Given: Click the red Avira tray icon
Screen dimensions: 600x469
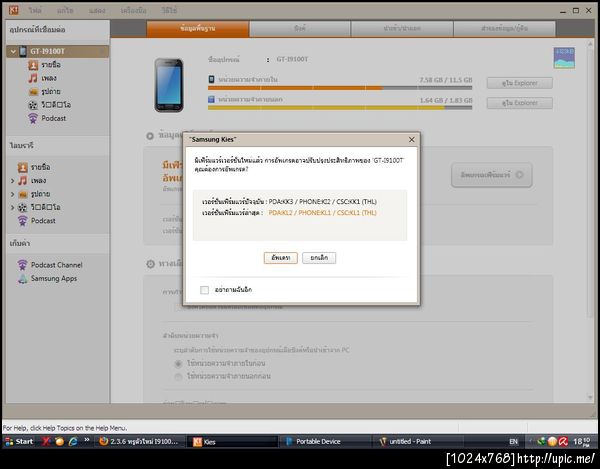Looking at the screenshot, I should 563,442.
